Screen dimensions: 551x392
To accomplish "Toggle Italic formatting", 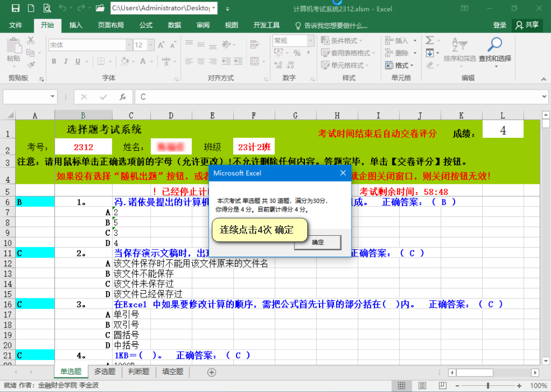I will (x=66, y=62).
